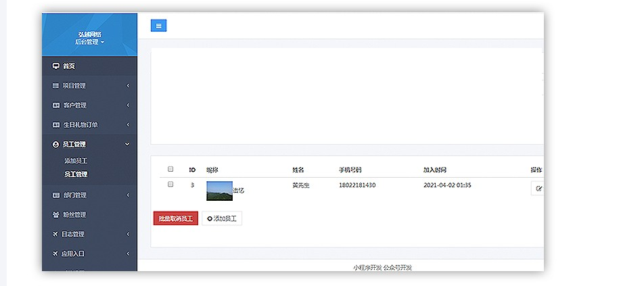This screenshot has height=286, width=644.
Task: Click the 生日礼物订单 menu icon
Action: [56, 124]
